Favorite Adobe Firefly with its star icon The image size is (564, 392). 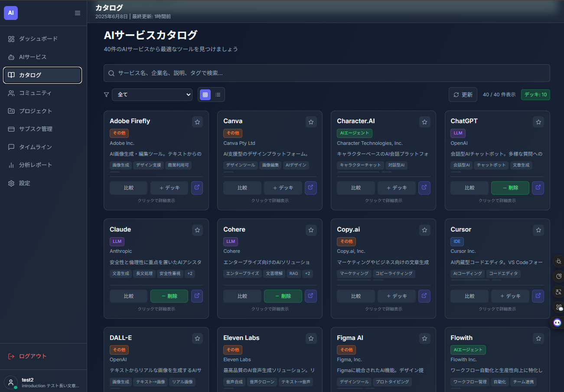coord(197,122)
